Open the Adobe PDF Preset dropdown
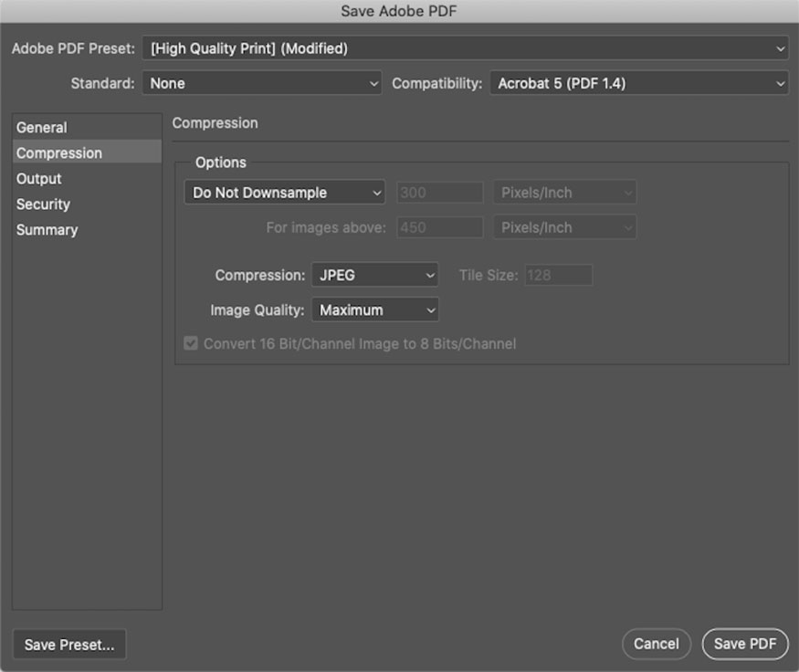 coord(465,49)
